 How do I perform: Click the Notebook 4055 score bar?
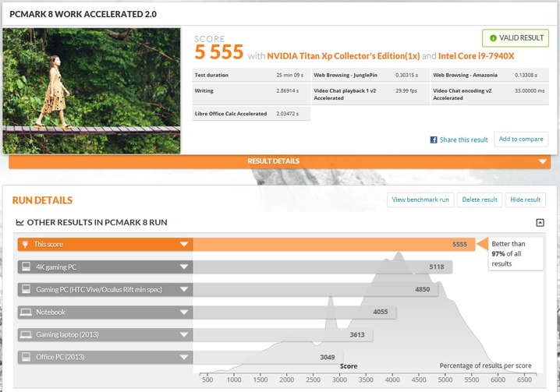[x=295, y=312]
